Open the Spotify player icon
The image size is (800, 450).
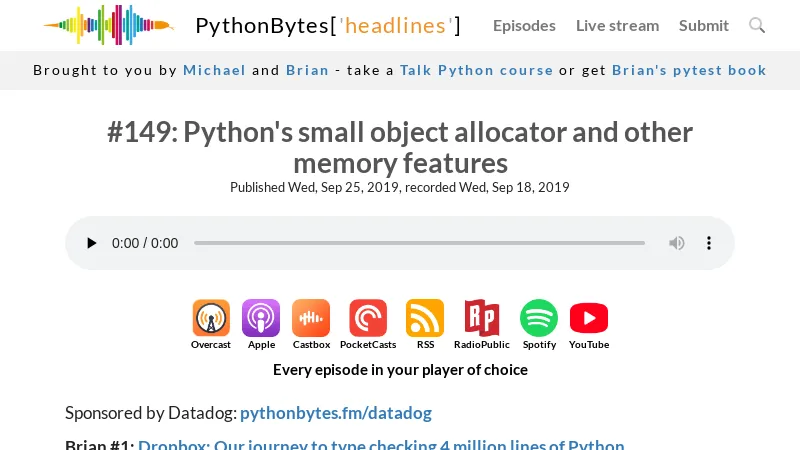[x=539, y=319]
